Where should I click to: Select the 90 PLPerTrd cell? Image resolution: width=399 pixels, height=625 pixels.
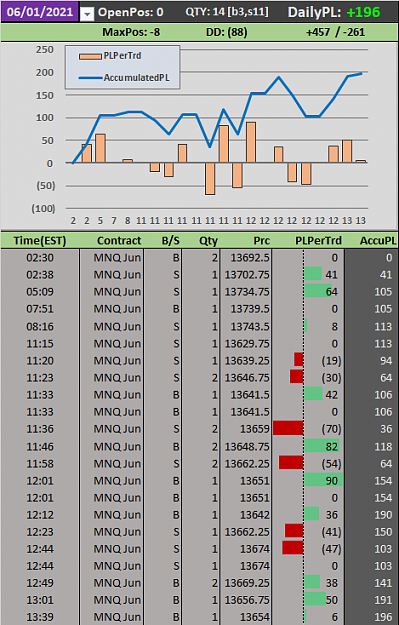pos(308,481)
